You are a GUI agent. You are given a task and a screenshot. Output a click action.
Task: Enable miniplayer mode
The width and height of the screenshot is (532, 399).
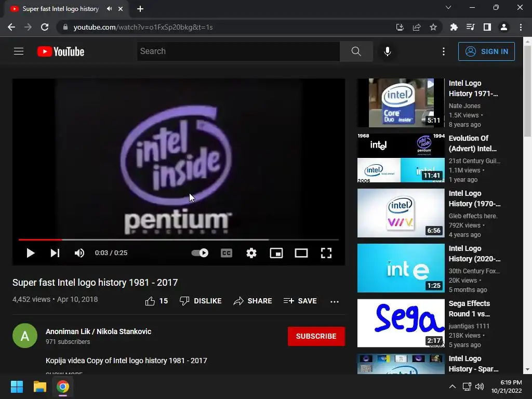pyautogui.click(x=276, y=253)
